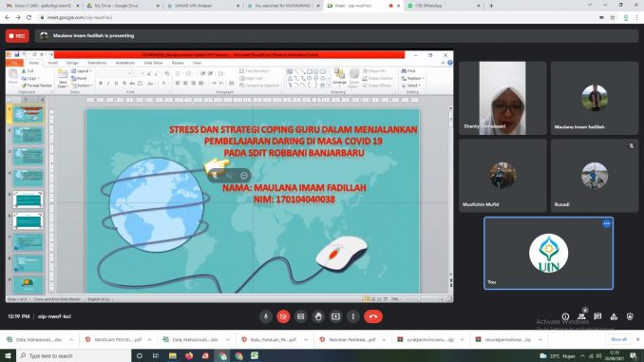Open the Review ribbon tab

click(178, 63)
